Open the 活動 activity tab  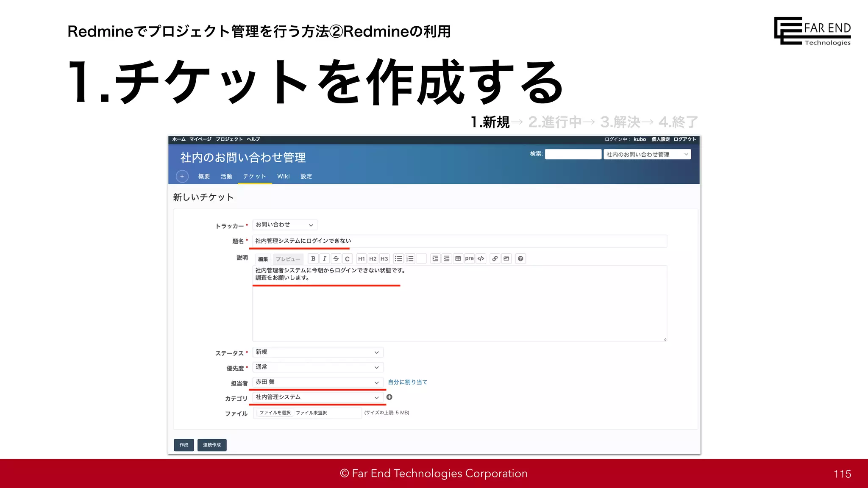pyautogui.click(x=226, y=176)
